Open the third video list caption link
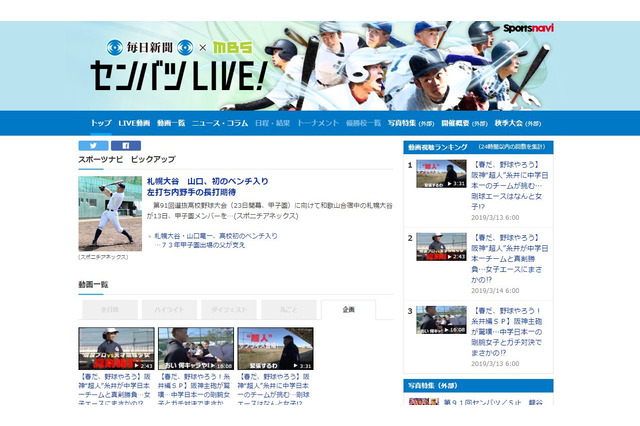Viewport: 640px width, 426px height. click(x=273, y=389)
